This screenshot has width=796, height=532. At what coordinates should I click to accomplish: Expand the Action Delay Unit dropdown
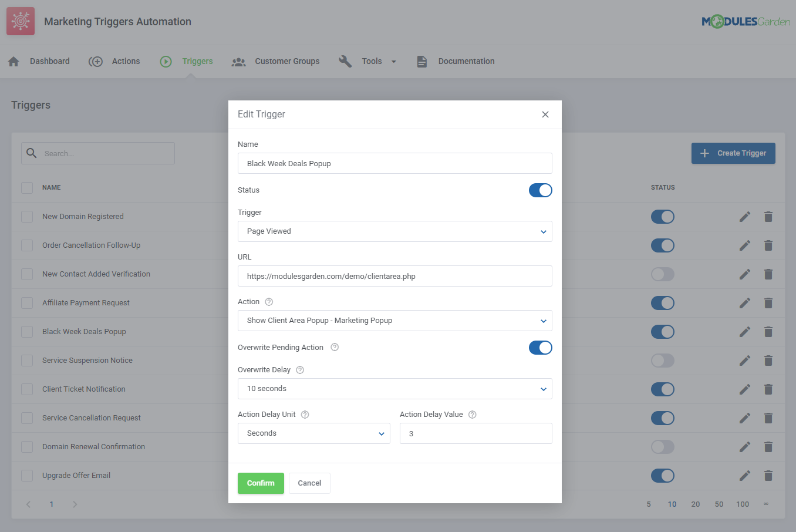313,433
